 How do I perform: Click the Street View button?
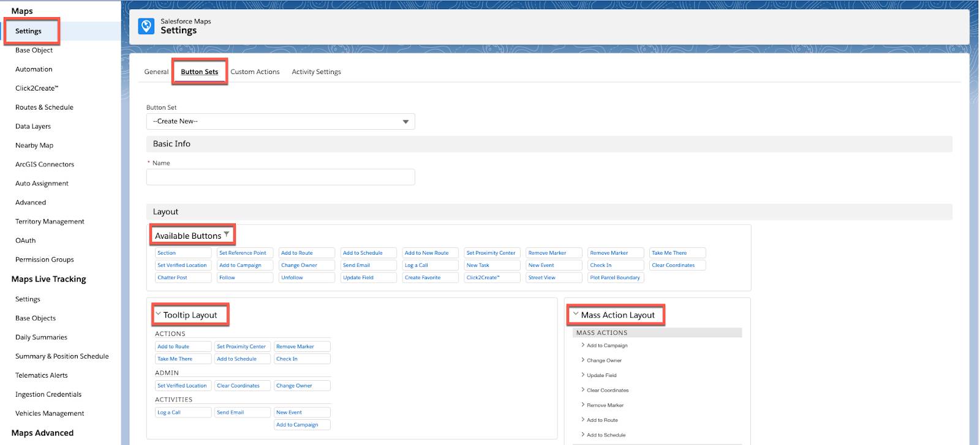coord(554,277)
